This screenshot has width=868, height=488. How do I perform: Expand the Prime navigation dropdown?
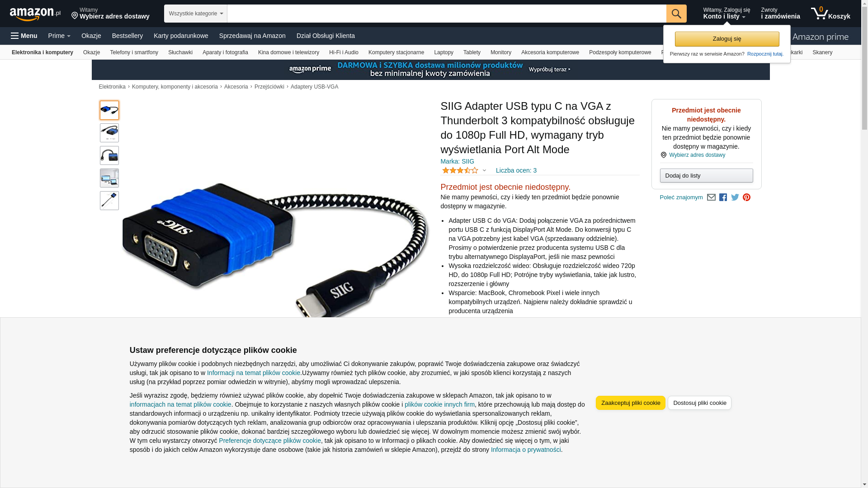(59, 36)
